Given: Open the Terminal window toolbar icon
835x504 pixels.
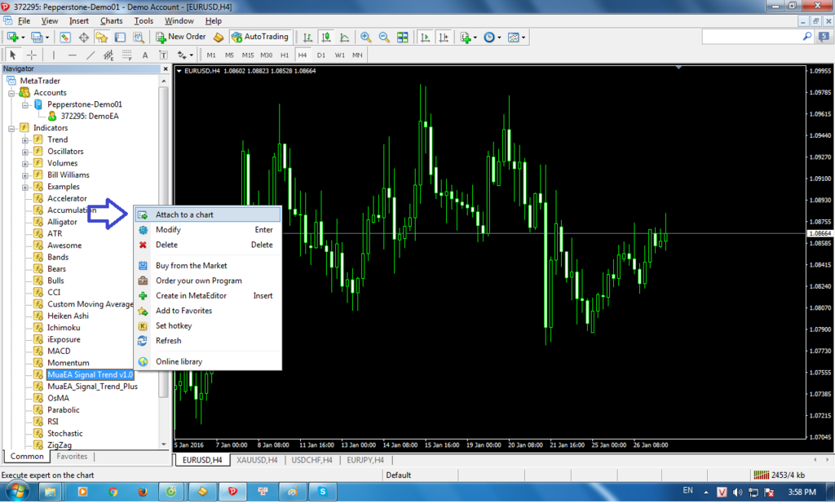Looking at the screenshot, I should pyautogui.click(x=120, y=37).
